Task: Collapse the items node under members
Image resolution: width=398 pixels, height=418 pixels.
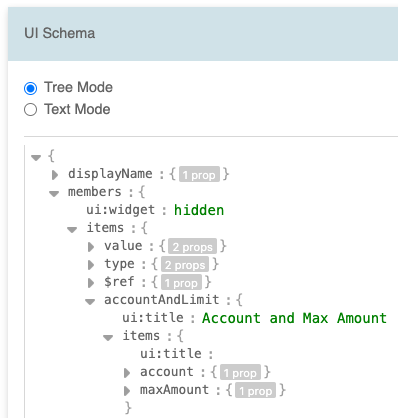Action: (x=72, y=229)
